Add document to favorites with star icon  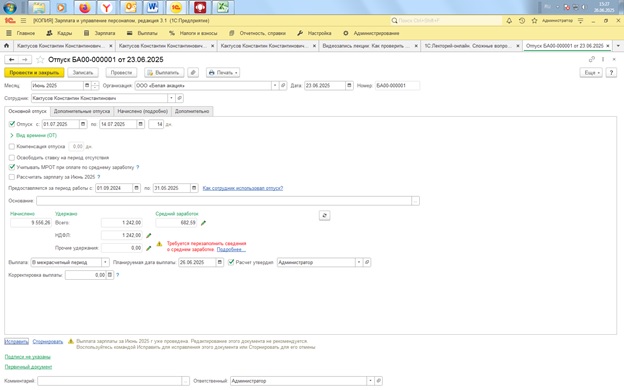pyautogui.click(x=40, y=60)
